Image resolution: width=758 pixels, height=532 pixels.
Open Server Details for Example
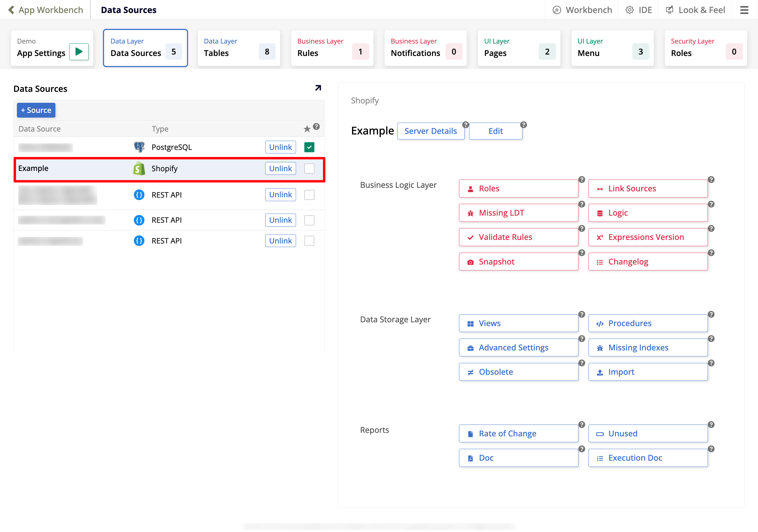click(x=431, y=131)
